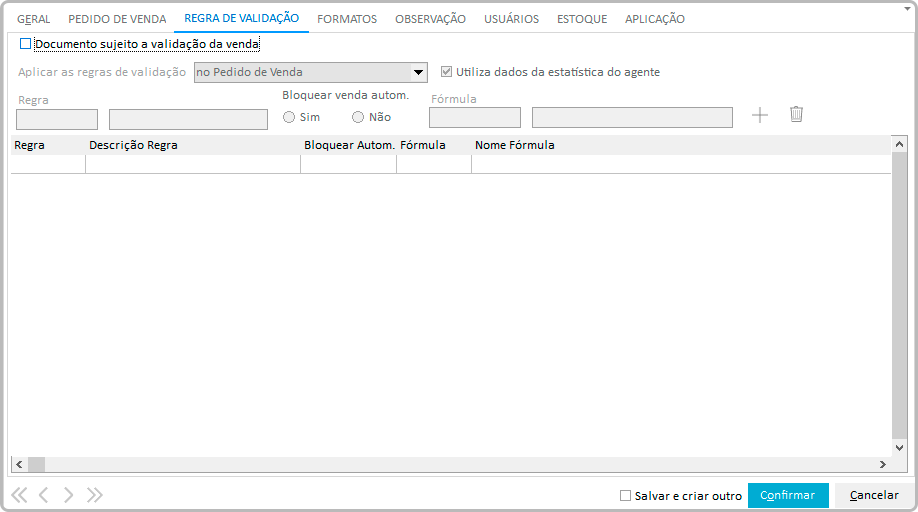Image resolution: width=918 pixels, height=512 pixels.
Task: Click the Cancelar button
Action: point(874,496)
